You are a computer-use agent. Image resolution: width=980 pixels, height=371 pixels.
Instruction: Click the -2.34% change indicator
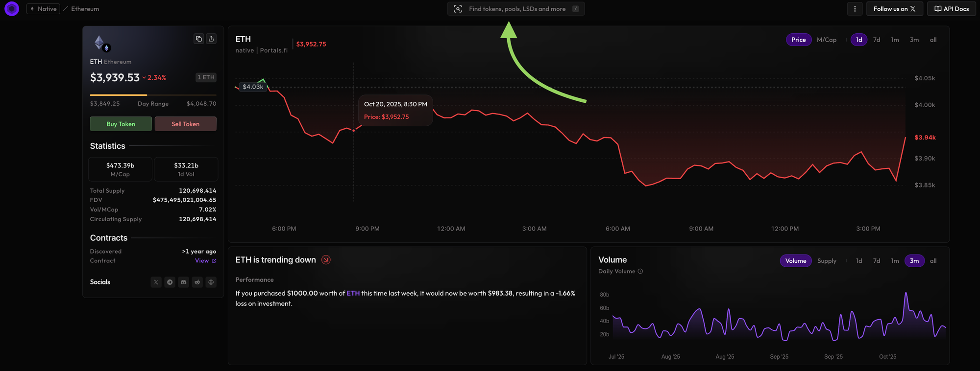[x=154, y=78]
